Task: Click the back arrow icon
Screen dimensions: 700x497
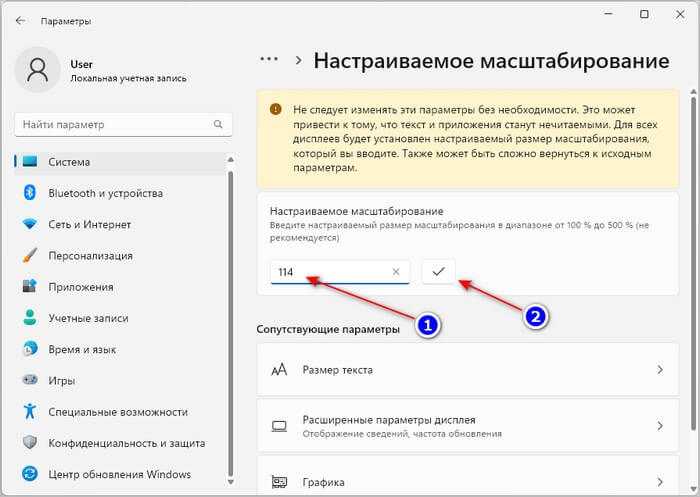Action: (21, 21)
